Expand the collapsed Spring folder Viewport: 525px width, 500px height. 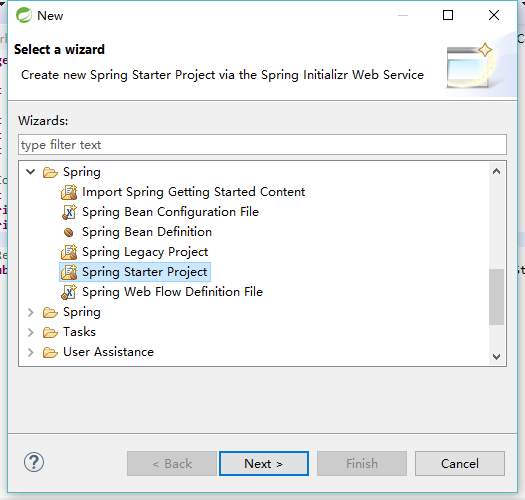point(30,312)
